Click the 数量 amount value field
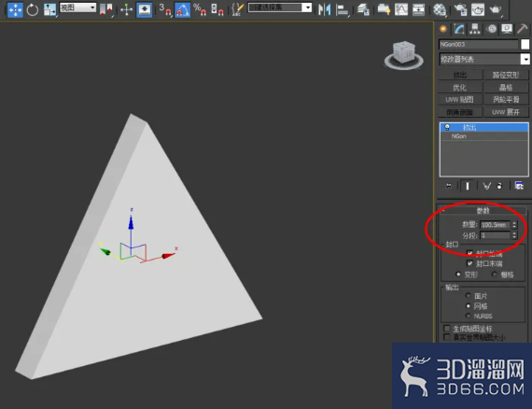532x409 pixels. (495, 225)
